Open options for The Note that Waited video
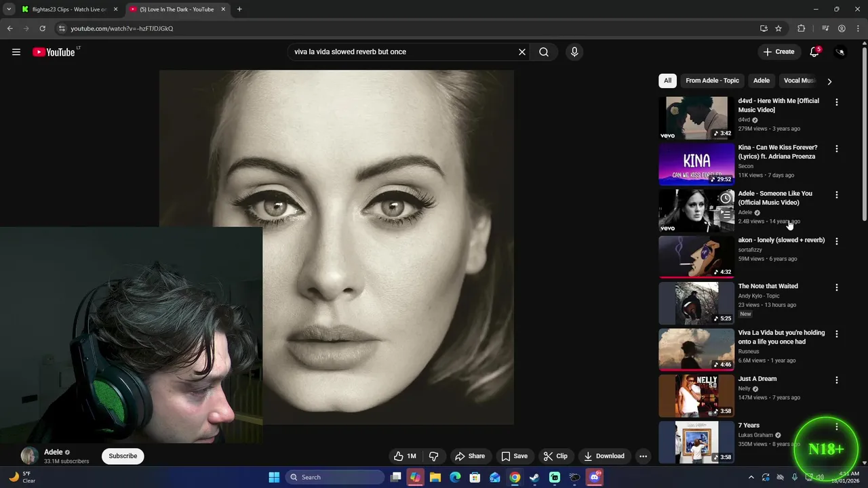 pos(836,287)
